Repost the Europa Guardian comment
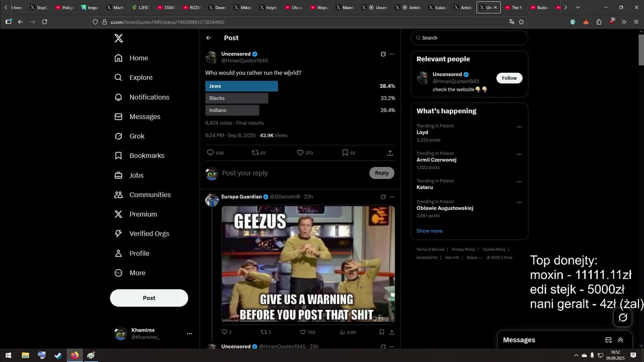Image resolution: width=644 pixels, height=362 pixels. pyautogui.click(x=266, y=332)
